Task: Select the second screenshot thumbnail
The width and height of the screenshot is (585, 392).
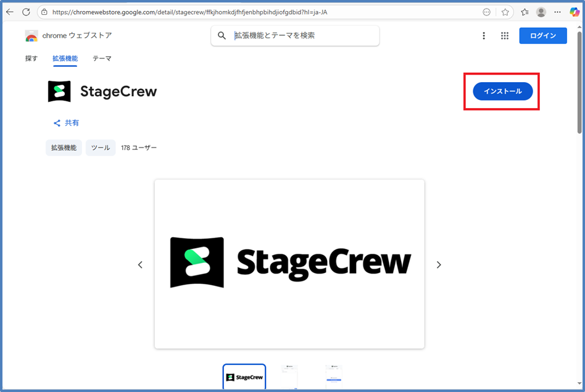Action: pyautogui.click(x=289, y=377)
